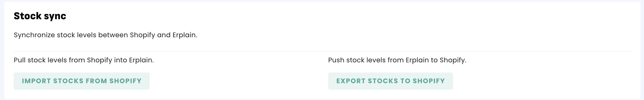This screenshot has width=644, height=100.
Task: Click the word "Synchronize" in the description
Action: click(x=34, y=35)
